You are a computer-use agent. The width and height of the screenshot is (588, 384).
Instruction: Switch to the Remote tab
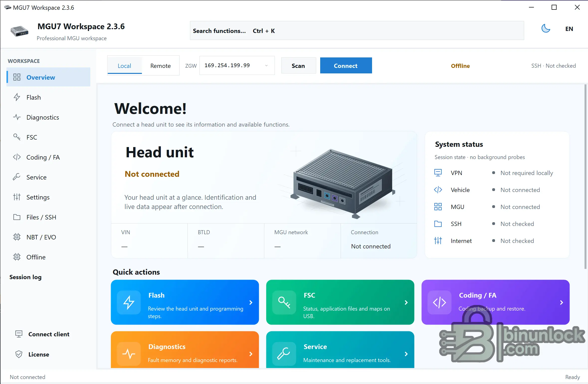point(161,66)
